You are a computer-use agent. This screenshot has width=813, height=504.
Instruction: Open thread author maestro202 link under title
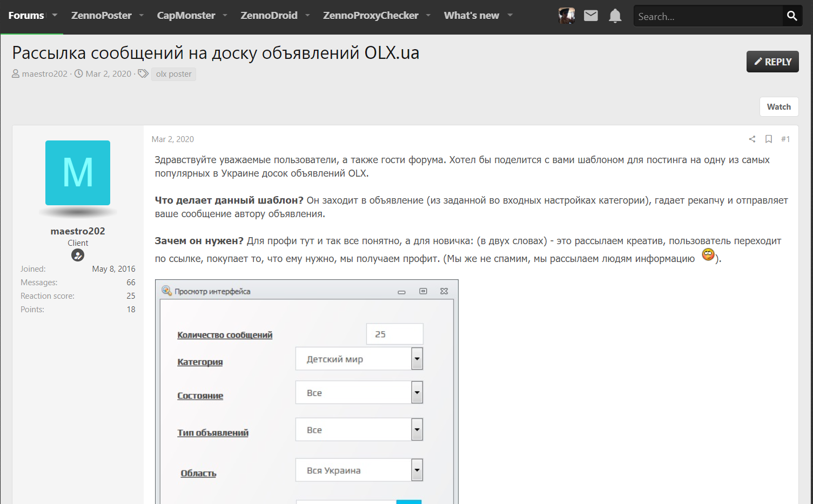coord(45,73)
